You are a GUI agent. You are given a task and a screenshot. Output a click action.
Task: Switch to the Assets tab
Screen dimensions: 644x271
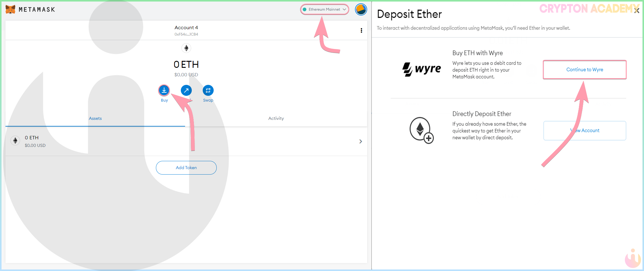pos(95,119)
